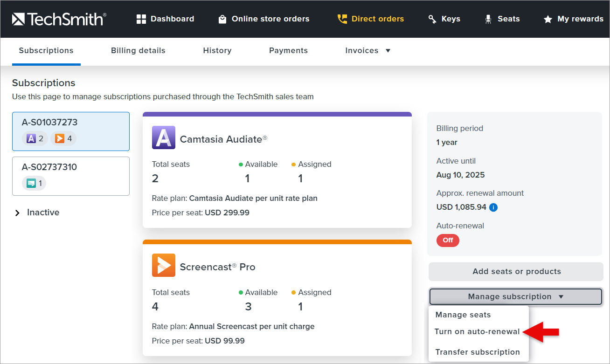Screen dimensions: 610x364
Task: Expand the Inactive subscriptions section
Action: coord(18,213)
